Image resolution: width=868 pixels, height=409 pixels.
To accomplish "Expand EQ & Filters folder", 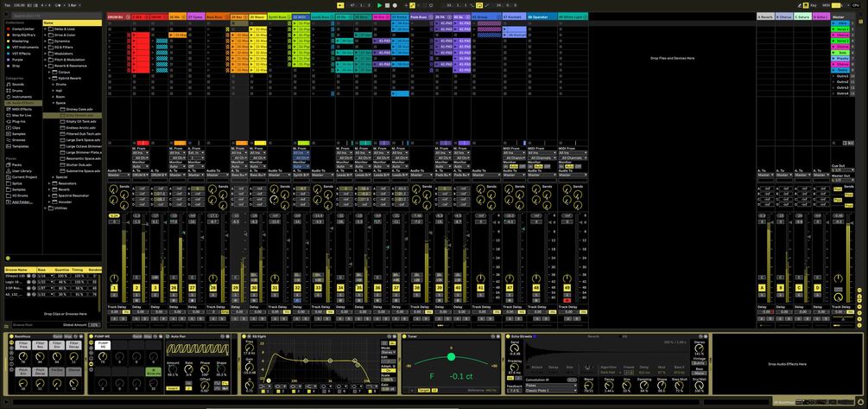I will click(46, 47).
